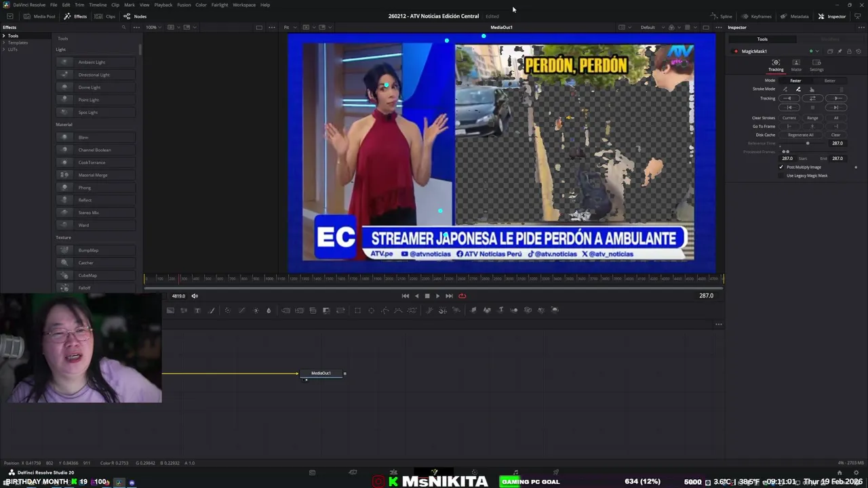
Task: Open the Fusion menu
Action: click(x=184, y=5)
